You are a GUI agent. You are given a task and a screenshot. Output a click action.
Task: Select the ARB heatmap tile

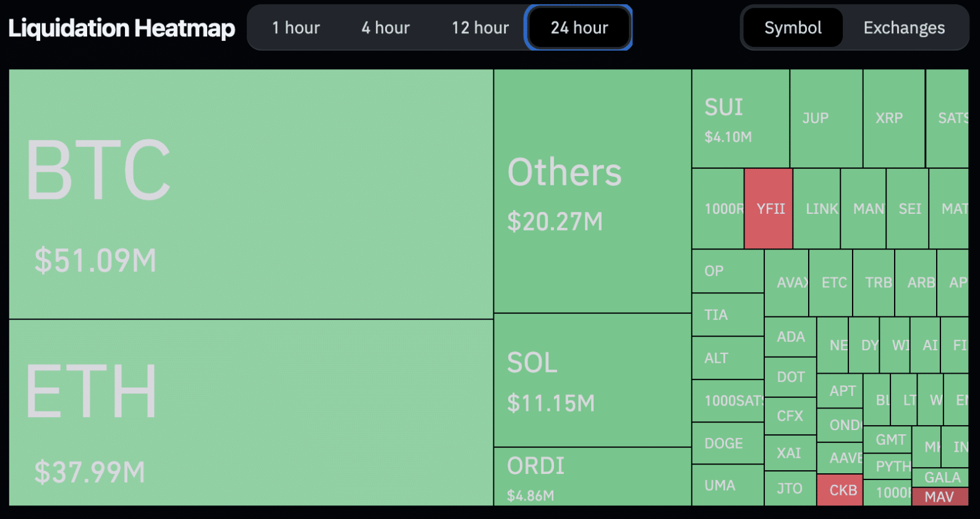[916, 283]
